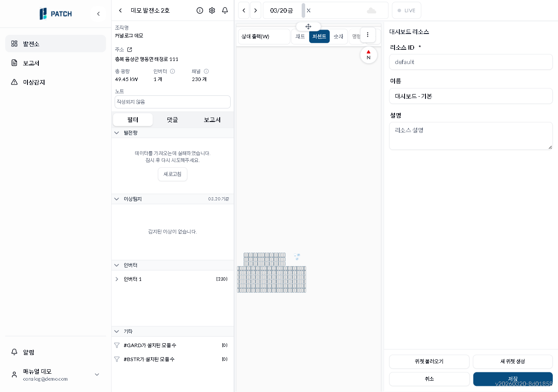Click the 새로고침 button

point(173,174)
